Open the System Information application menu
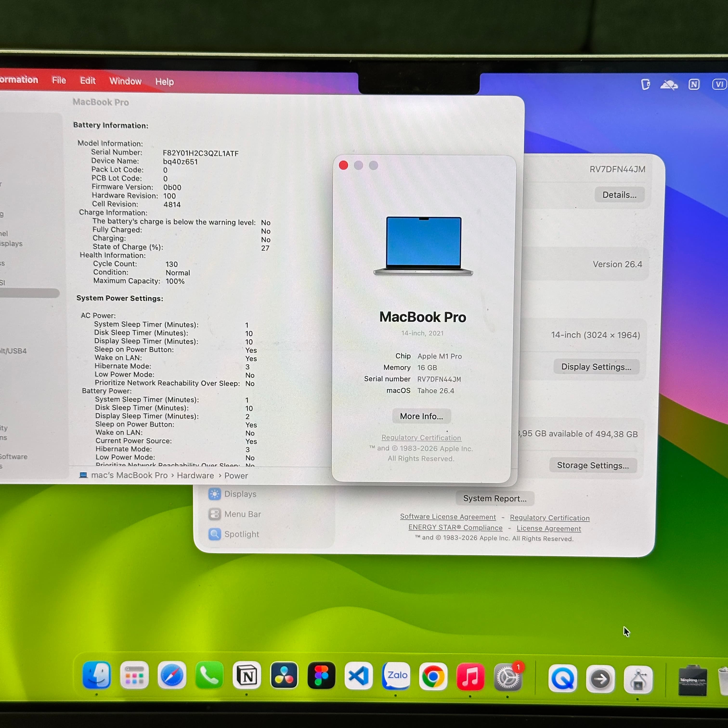The height and width of the screenshot is (728, 728). pyautogui.click(x=19, y=80)
